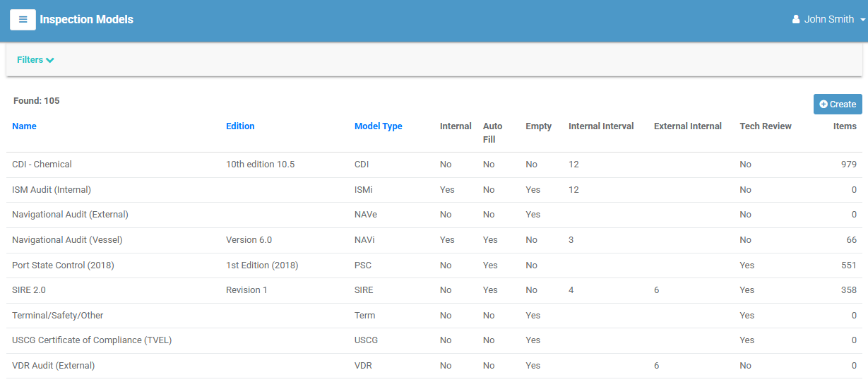Expand the Filters panel
Viewport: 868px width, 382px height.
pos(35,60)
